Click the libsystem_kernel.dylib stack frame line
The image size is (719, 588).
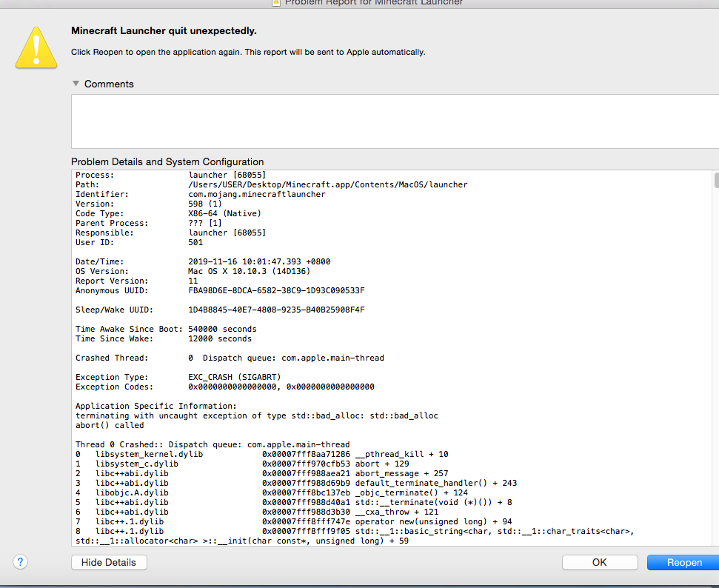[x=261, y=454]
